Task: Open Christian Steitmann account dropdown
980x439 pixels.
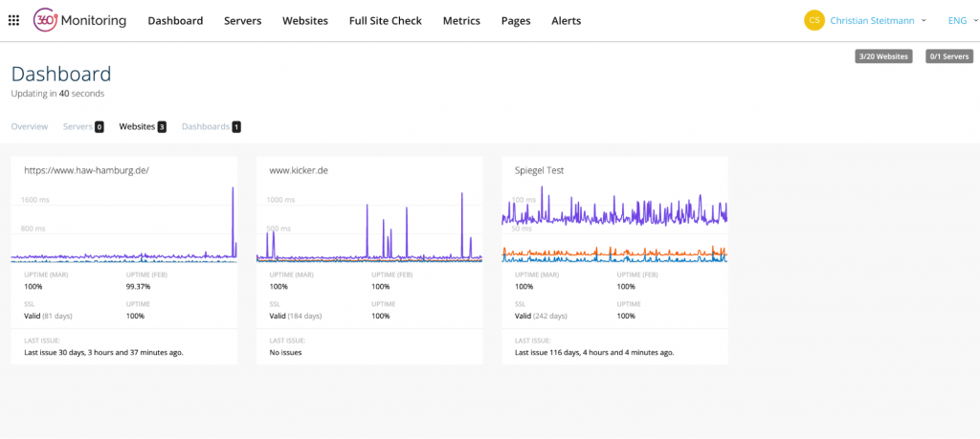Action: (878, 21)
